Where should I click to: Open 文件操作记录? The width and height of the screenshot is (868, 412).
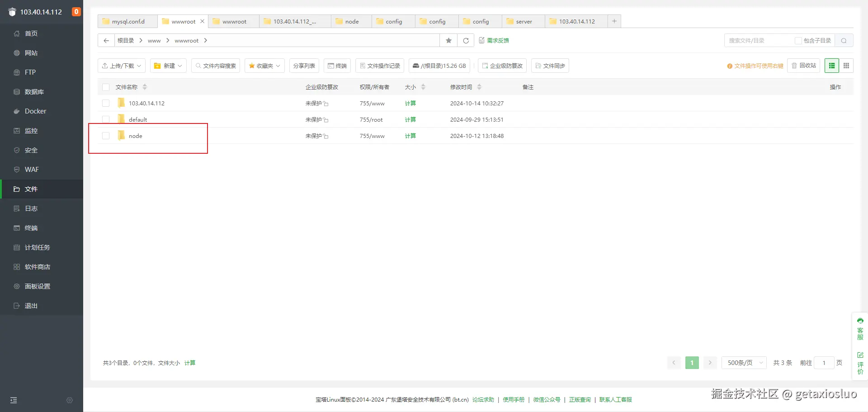tap(380, 66)
